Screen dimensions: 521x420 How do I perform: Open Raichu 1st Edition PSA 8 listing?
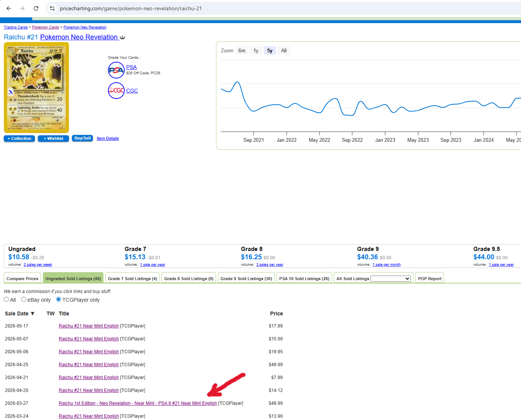pos(138,403)
